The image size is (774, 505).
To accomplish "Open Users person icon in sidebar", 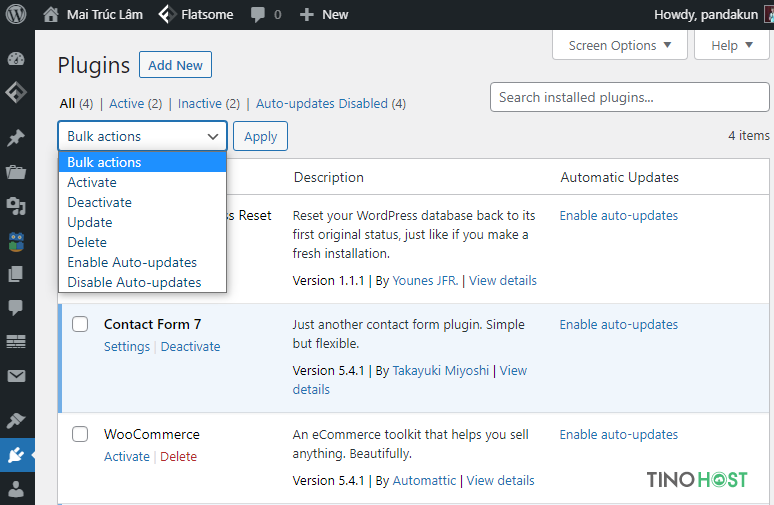I will click(x=16, y=489).
